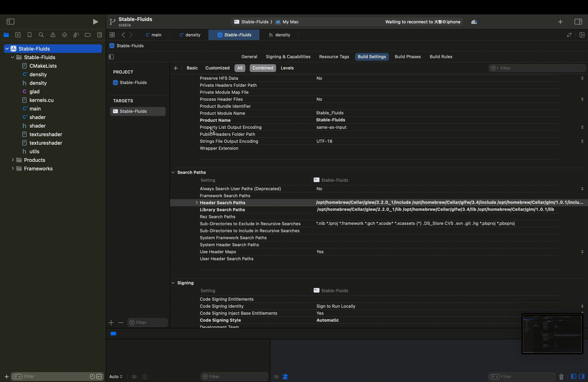Toggle the inspector panel on the right
Screen dimensions: 588x382
(x=578, y=22)
